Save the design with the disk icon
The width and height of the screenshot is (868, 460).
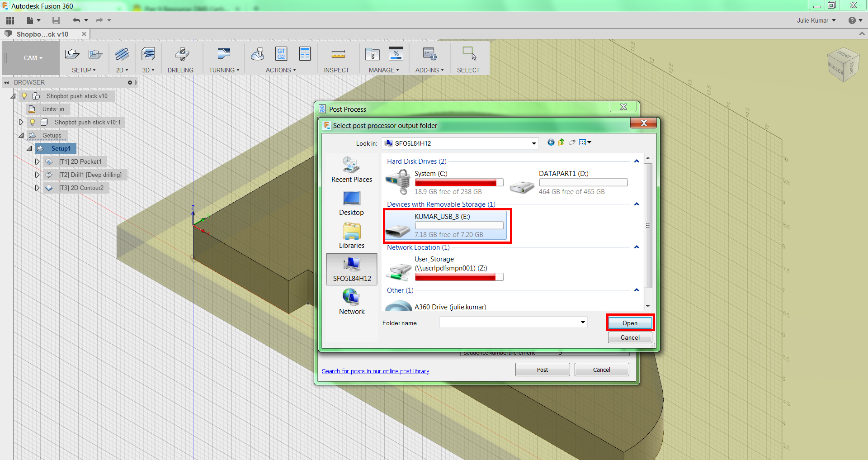click(56, 20)
